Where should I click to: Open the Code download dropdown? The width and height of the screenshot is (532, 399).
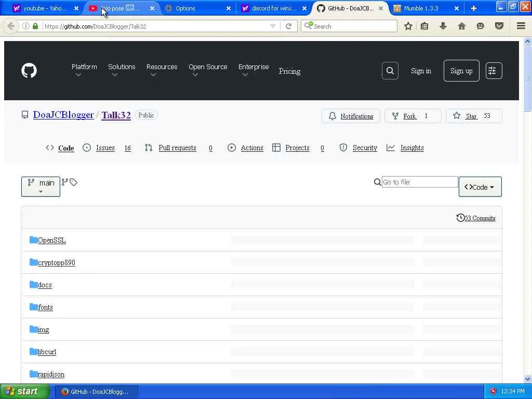(480, 187)
